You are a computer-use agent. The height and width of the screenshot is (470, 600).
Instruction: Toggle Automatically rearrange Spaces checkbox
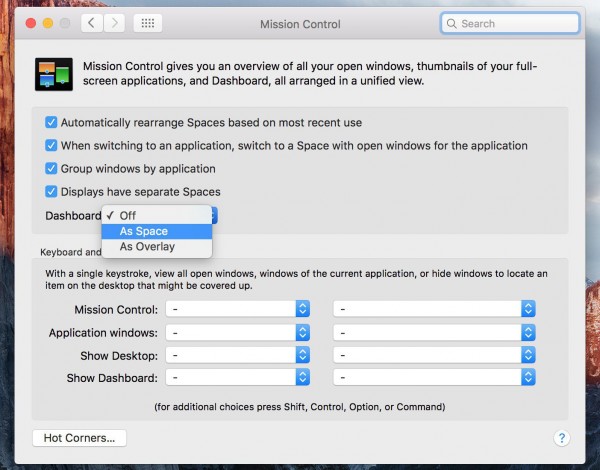[51, 122]
